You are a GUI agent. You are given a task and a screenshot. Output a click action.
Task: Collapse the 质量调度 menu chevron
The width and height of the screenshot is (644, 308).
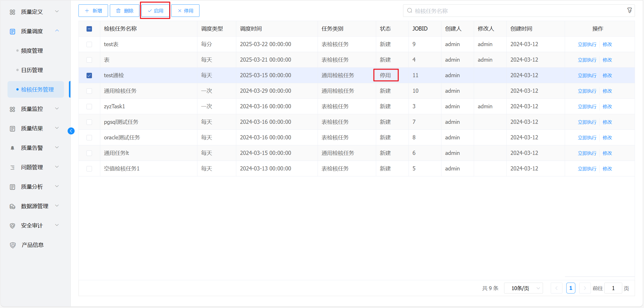57,31
